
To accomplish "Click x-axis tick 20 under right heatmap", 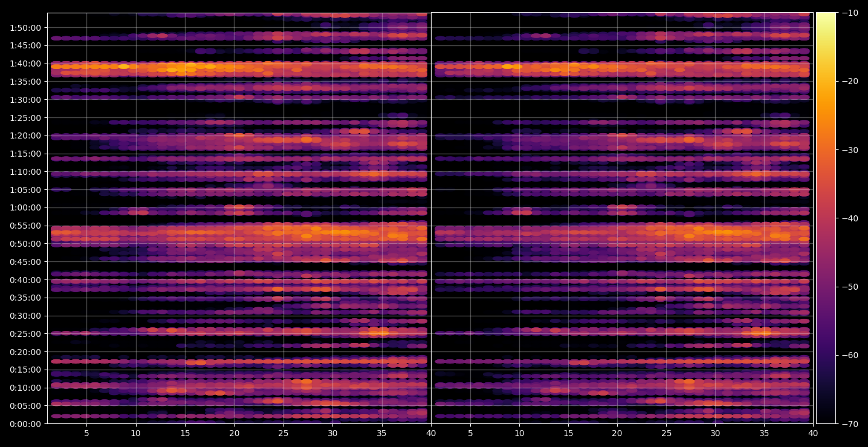I will click(x=617, y=434).
